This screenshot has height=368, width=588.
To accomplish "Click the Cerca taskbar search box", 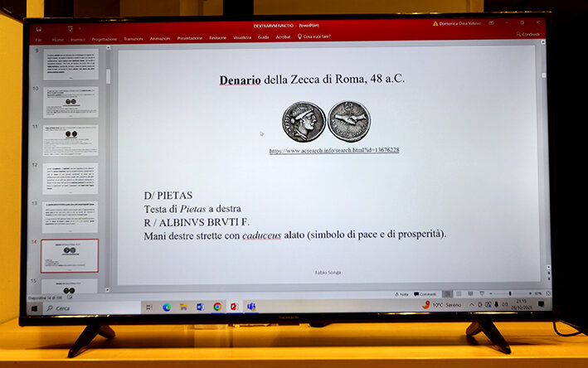I will (92, 308).
